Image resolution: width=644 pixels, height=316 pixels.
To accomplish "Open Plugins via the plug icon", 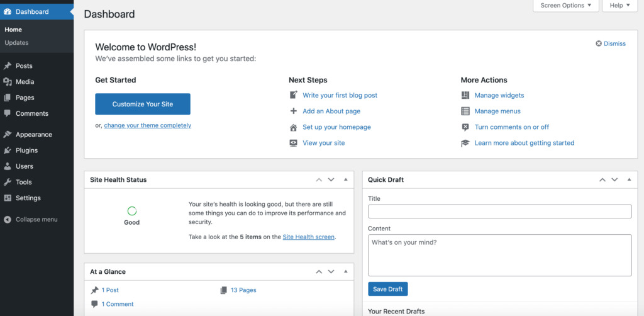I will tap(8, 150).
